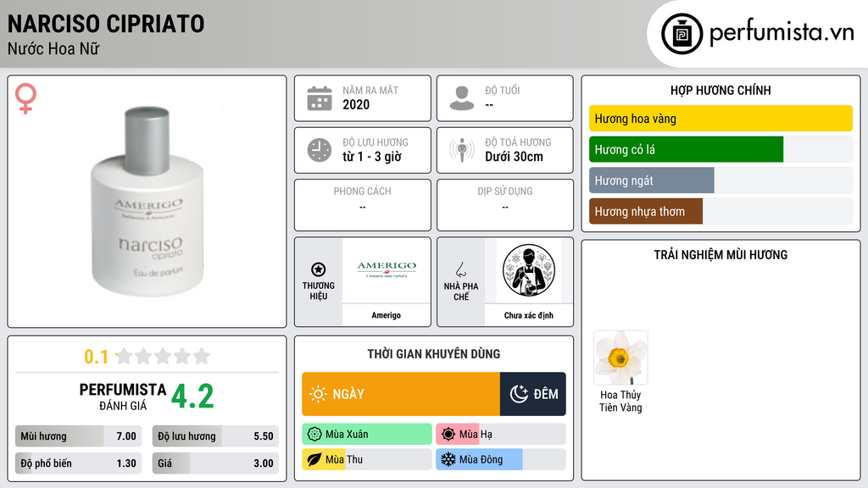Click the leaf icon for Mùa Thu
Image resolution: width=868 pixels, height=488 pixels.
click(314, 460)
